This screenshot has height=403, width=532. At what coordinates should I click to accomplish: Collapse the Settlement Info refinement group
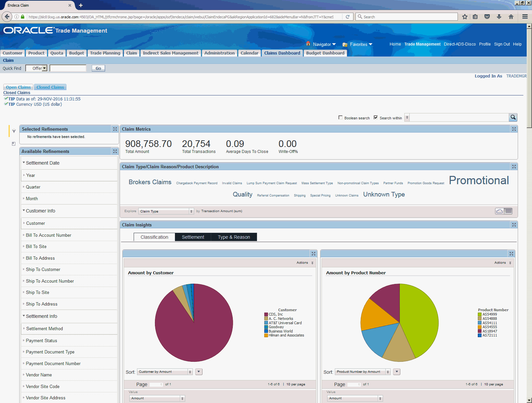pos(24,316)
